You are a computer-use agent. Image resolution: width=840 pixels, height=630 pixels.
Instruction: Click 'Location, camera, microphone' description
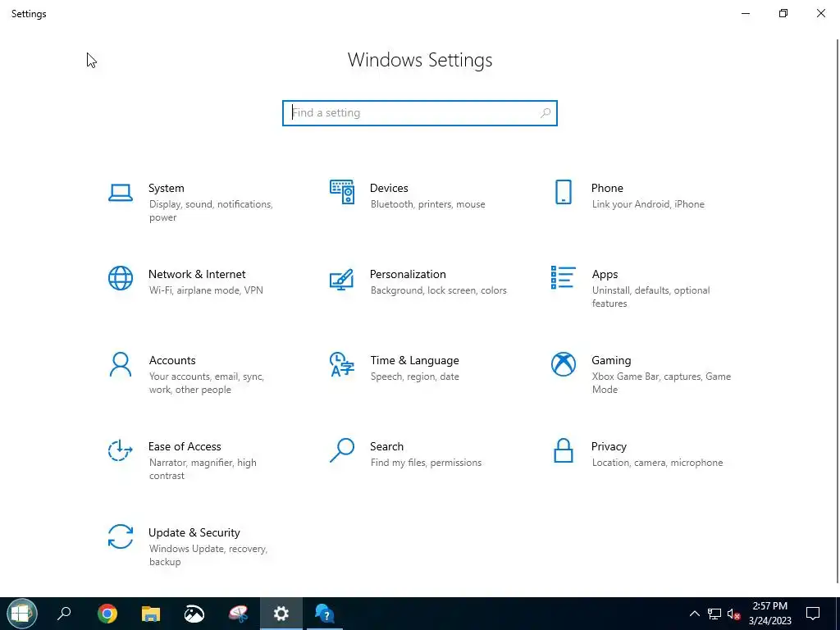pyautogui.click(x=657, y=463)
